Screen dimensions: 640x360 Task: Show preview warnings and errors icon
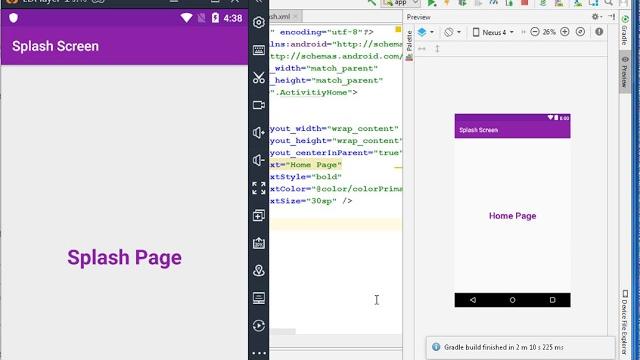coord(599,32)
